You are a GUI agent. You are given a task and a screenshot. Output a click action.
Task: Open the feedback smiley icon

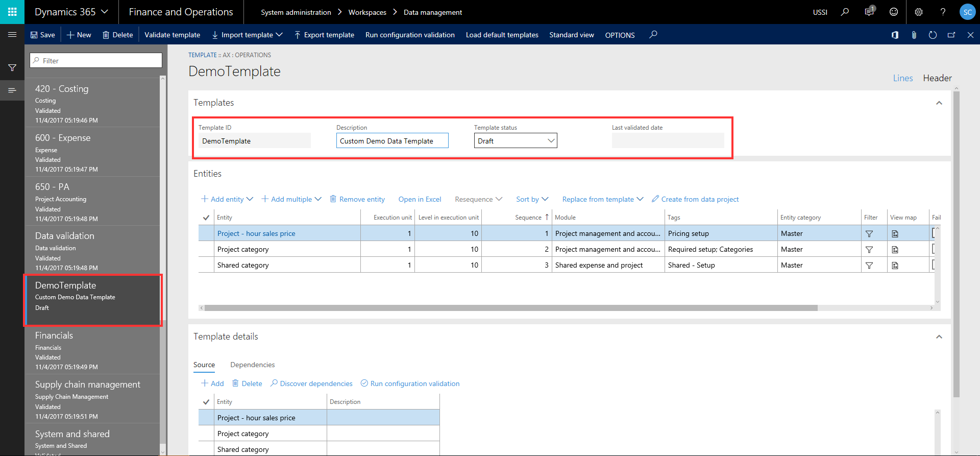pyautogui.click(x=893, y=12)
